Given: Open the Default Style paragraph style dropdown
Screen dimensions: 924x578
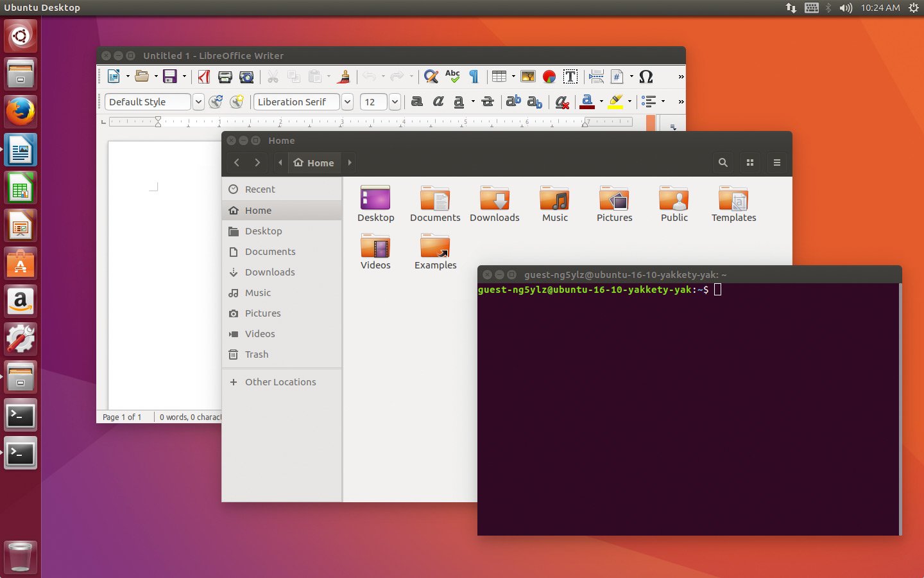Looking at the screenshot, I should 198,102.
